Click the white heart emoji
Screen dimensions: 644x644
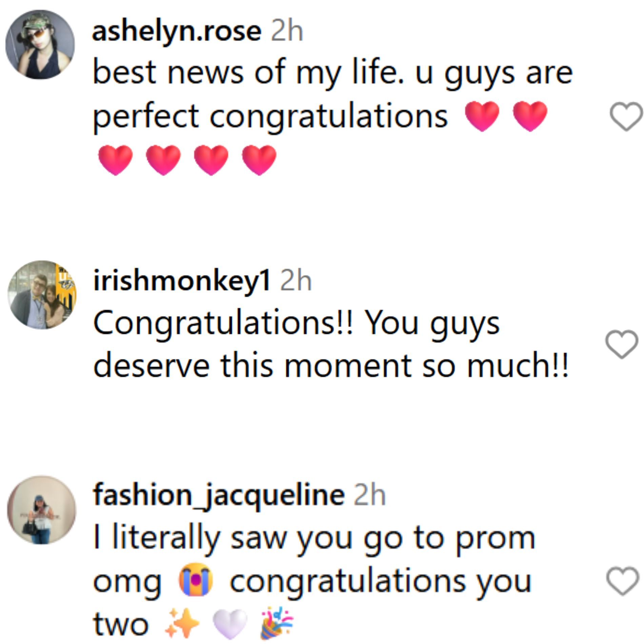tap(230, 624)
